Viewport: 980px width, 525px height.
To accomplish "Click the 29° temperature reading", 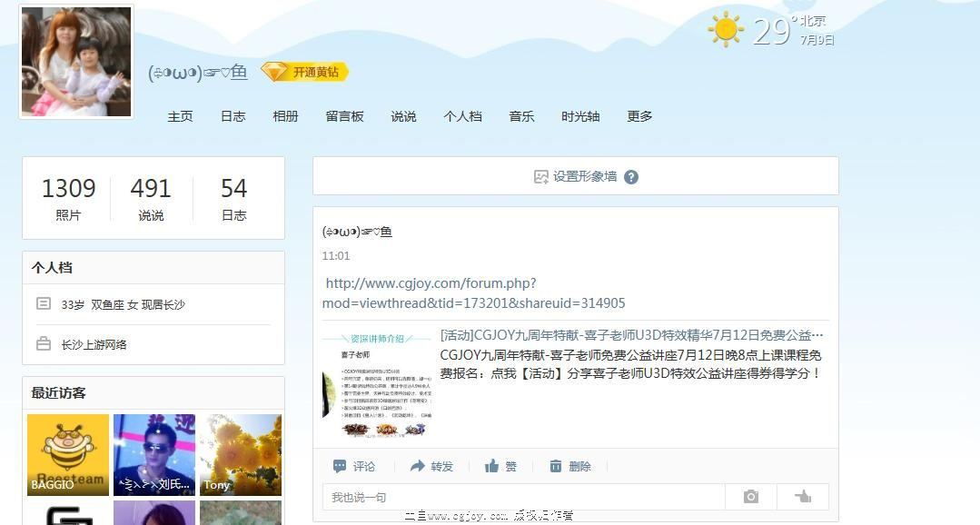I will 775,31.
